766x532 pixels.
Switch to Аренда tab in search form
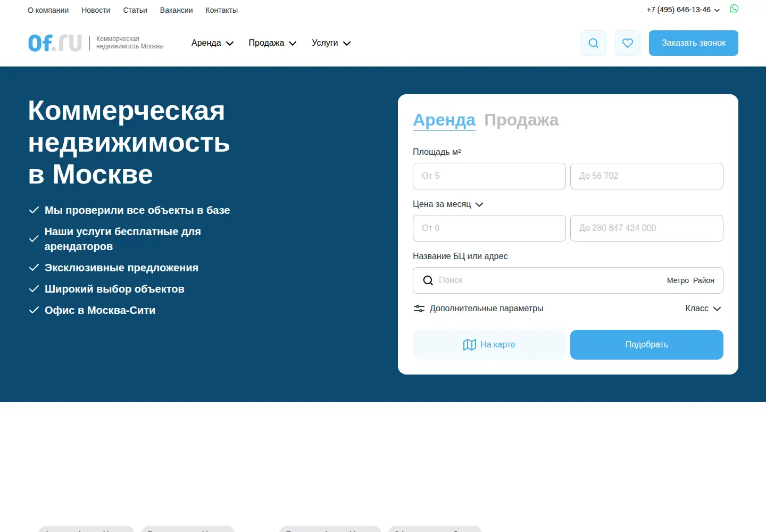(444, 120)
